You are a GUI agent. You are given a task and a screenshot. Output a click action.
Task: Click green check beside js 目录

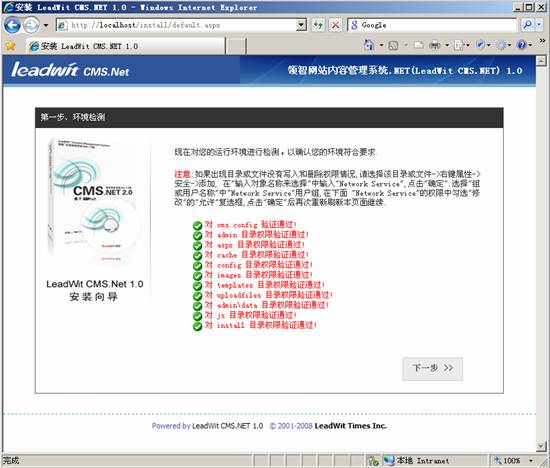point(197,316)
